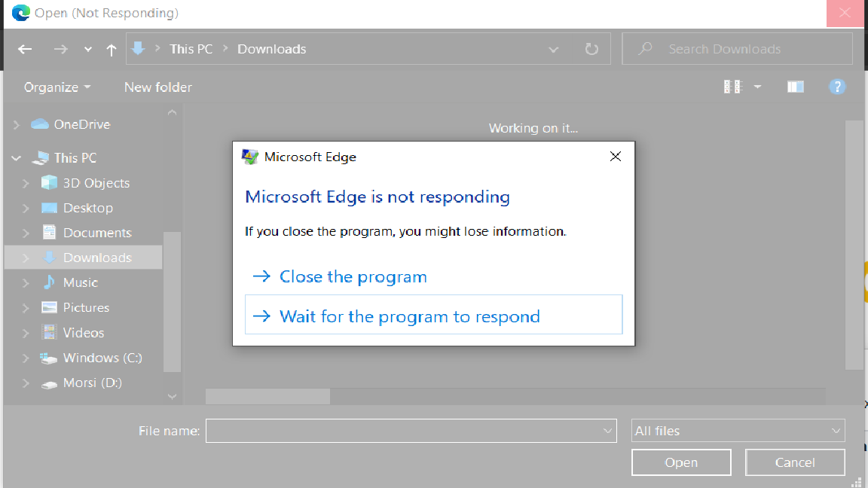
Task: Choose Wait for the program to respond
Action: coord(410,316)
